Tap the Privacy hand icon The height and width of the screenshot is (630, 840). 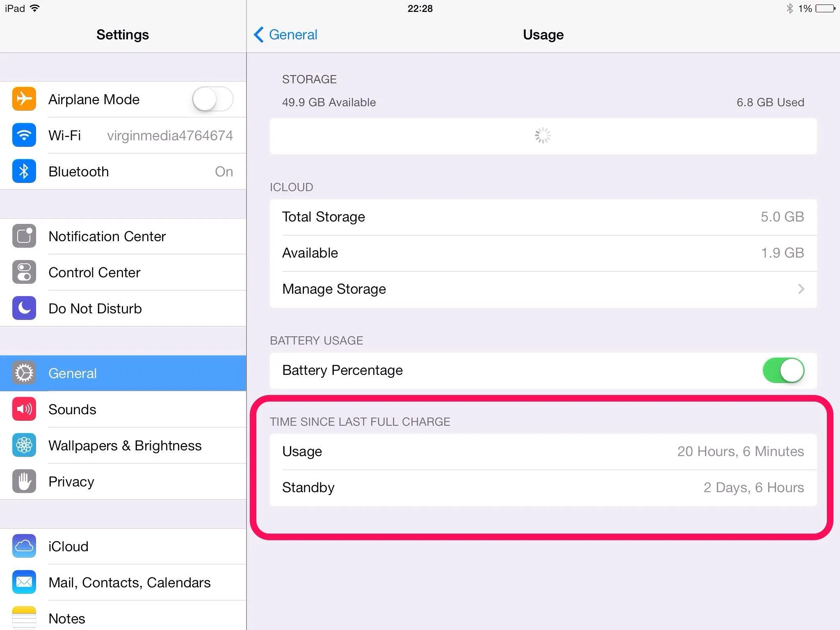(24, 482)
